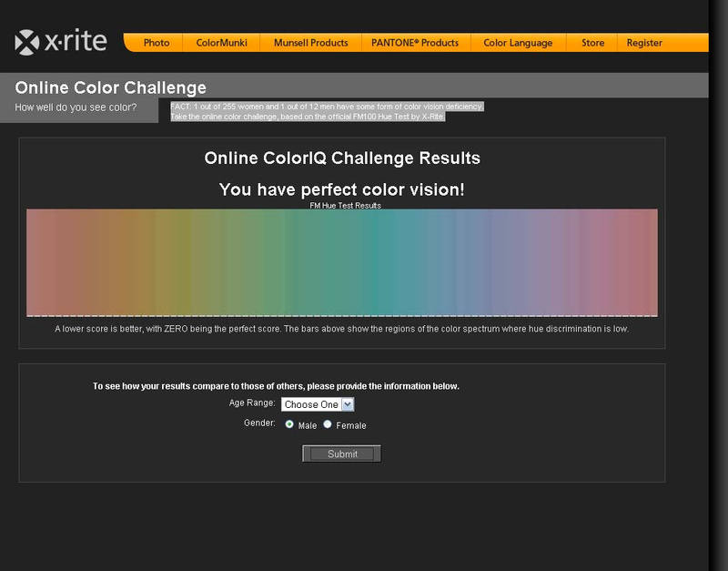
Task: Click the 'Take the online color challenge' line
Action: click(x=308, y=117)
